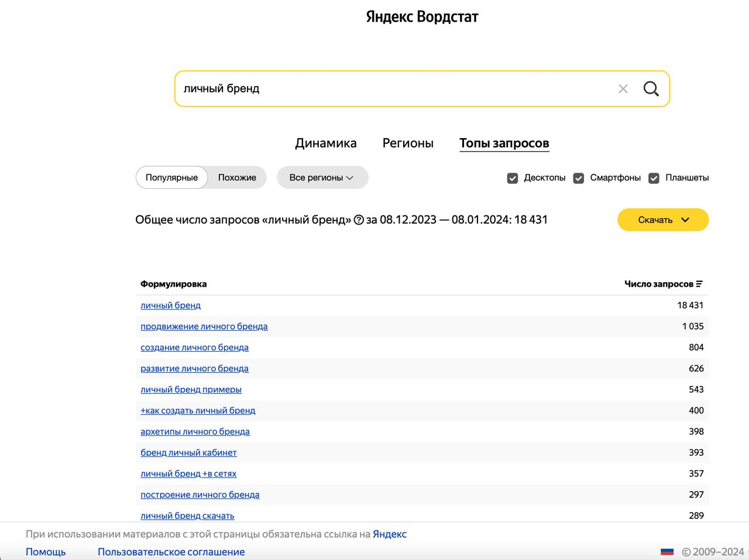This screenshot has height=560, width=749.
Task: Click the Яндекс Вордстат logo
Action: coord(422,17)
